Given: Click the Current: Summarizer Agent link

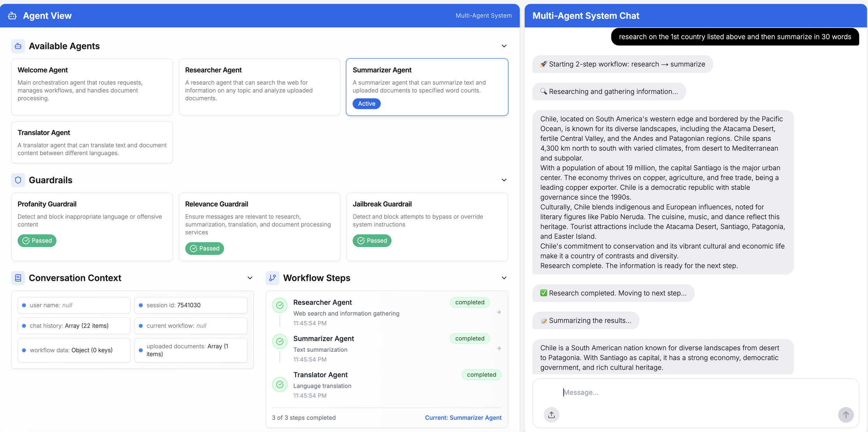Looking at the screenshot, I should click(x=463, y=418).
